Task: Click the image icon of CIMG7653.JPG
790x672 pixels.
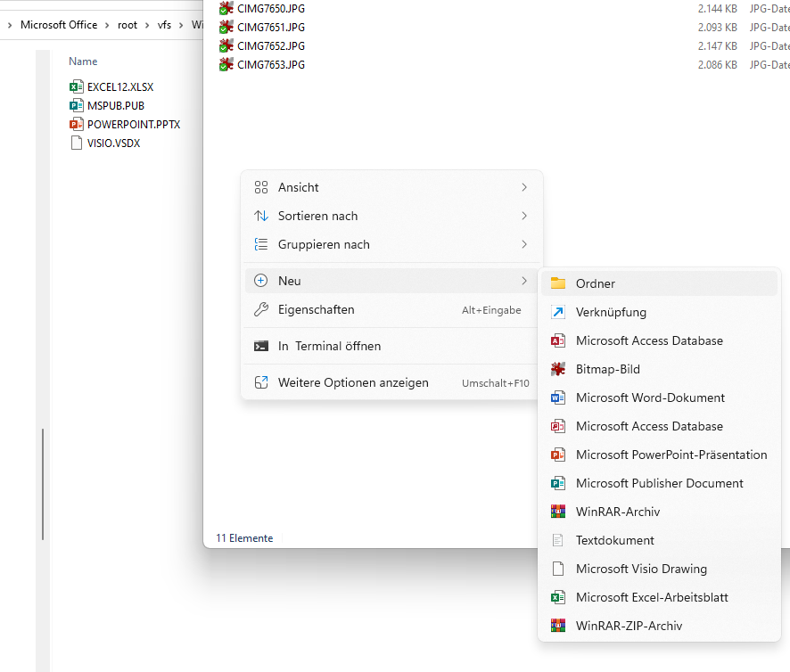Action: (x=226, y=64)
